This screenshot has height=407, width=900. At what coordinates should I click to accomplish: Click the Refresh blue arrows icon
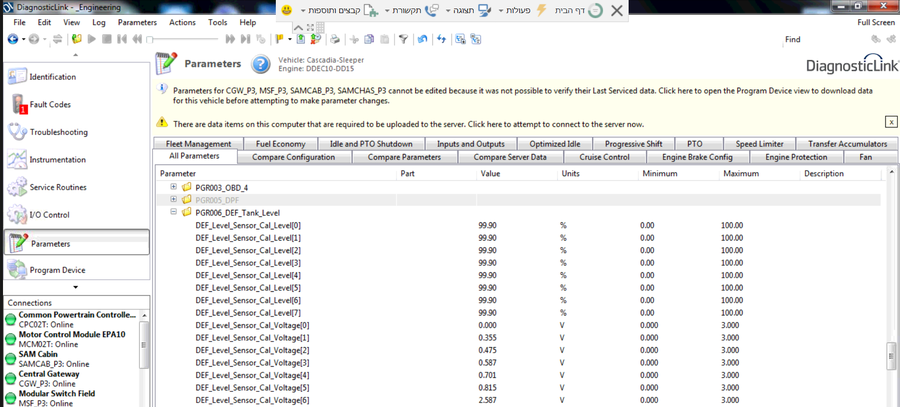[441, 39]
